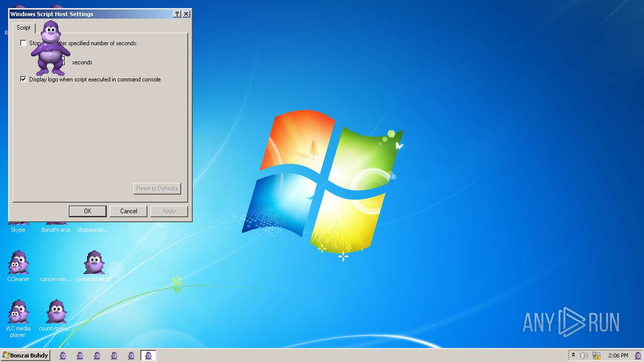Click the highlighted active Bonzi taskbar button
The image size is (644, 362).
148,355
